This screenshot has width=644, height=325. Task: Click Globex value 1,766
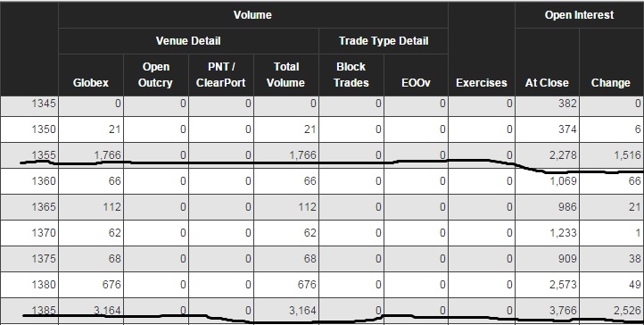coord(107,155)
